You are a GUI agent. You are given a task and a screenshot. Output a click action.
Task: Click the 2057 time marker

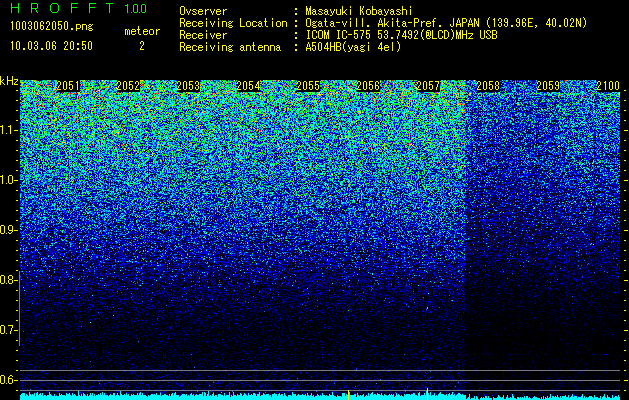(428, 86)
